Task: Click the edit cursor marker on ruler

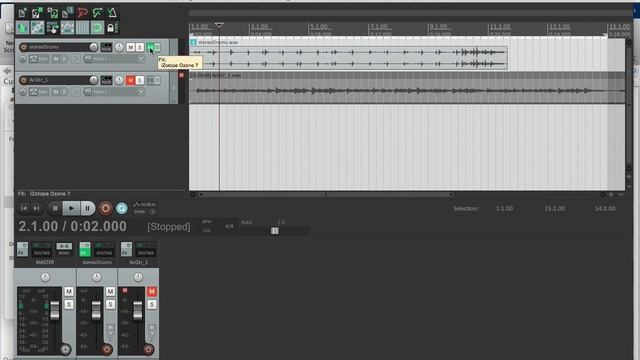Action: pyautogui.click(x=219, y=25)
